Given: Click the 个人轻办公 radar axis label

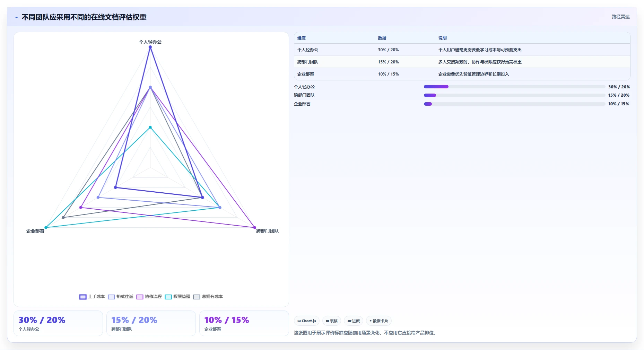Looking at the screenshot, I should coord(150,42).
